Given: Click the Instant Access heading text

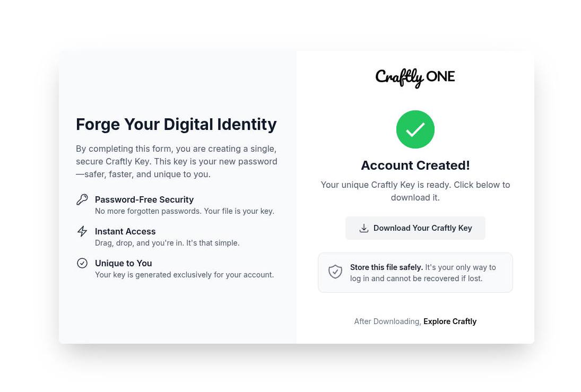Looking at the screenshot, I should (125, 231).
